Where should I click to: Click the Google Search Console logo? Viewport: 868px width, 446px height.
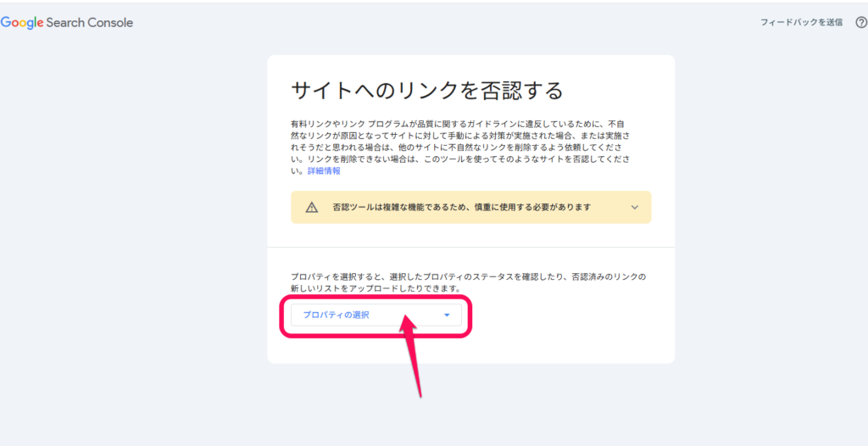coord(66,23)
